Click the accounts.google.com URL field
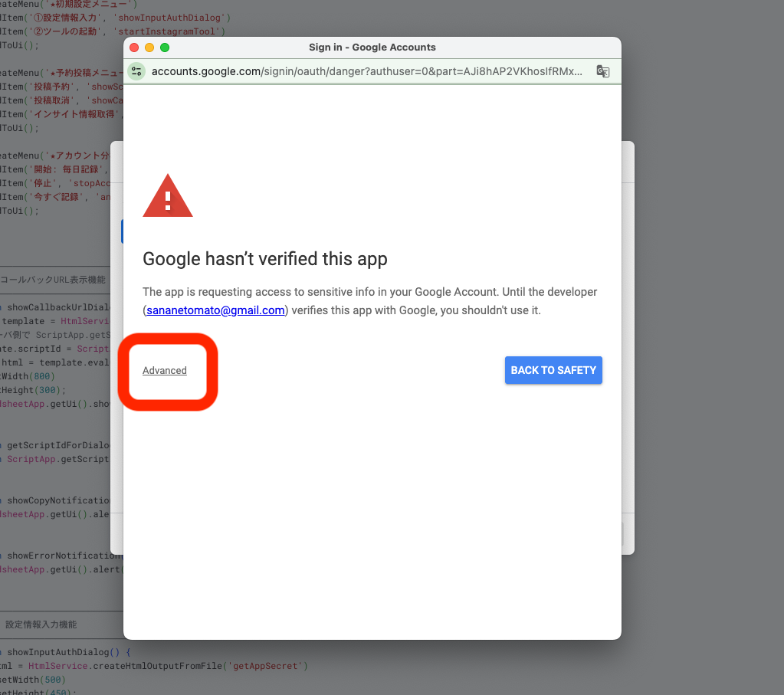784x695 pixels. (x=366, y=71)
